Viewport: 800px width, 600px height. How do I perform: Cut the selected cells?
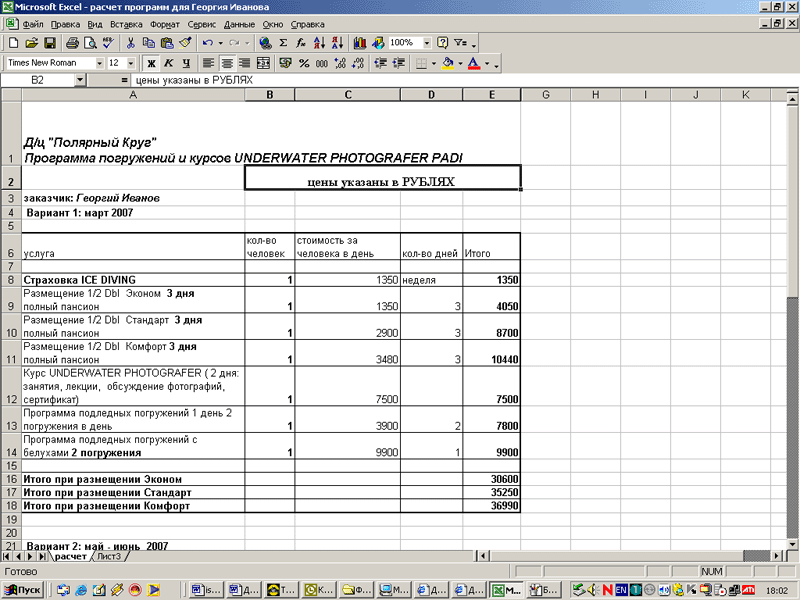point(131,43)
